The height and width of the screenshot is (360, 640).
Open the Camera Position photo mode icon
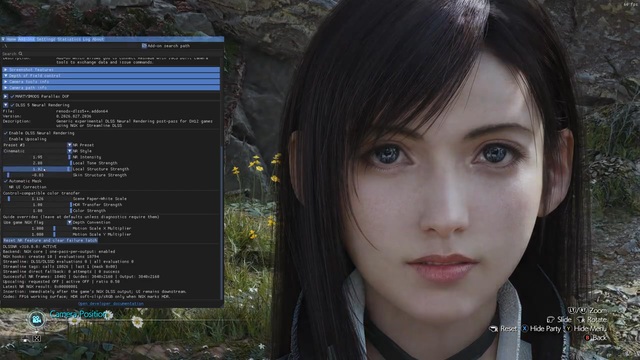[37, 319]
